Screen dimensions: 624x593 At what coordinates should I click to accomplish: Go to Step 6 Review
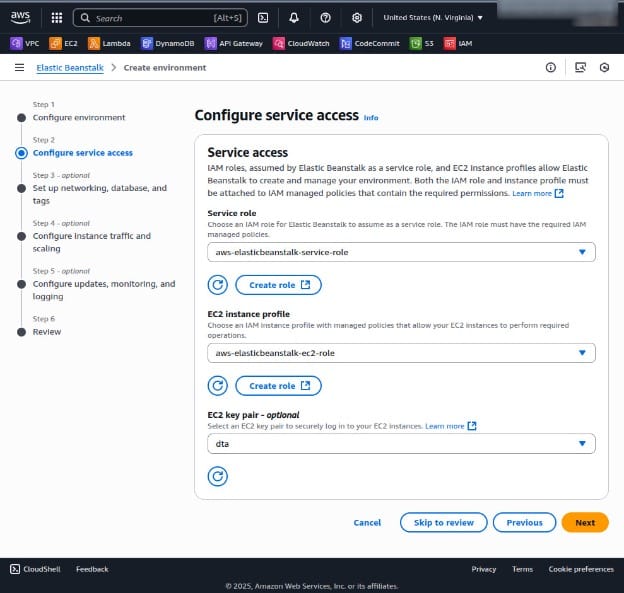coord(47,332)
